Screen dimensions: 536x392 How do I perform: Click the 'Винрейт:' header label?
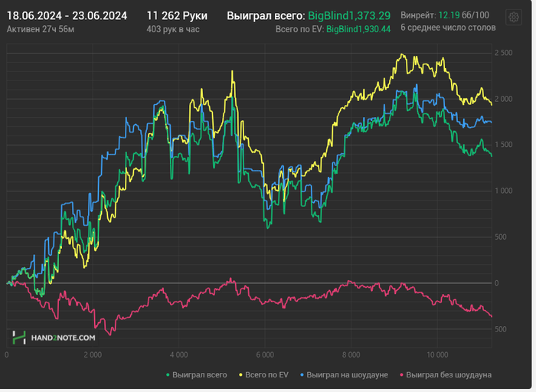pyautogui.click(x=418, y=15)
